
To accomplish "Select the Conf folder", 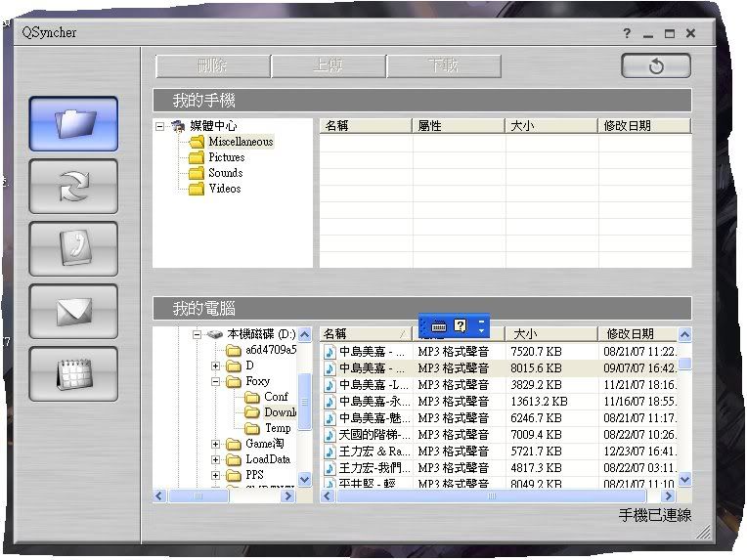I will (x=276, y=397).
